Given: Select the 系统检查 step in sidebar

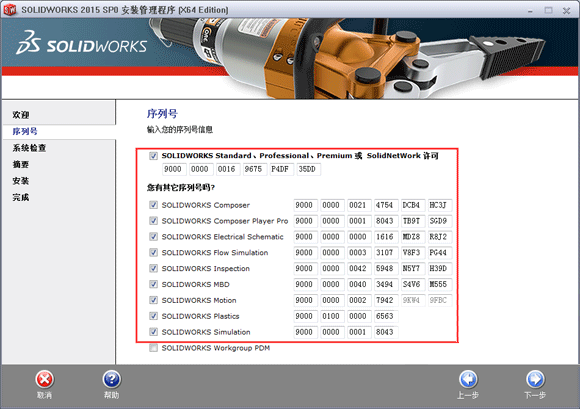Looking at the screenshot, I should click(29, 148).
